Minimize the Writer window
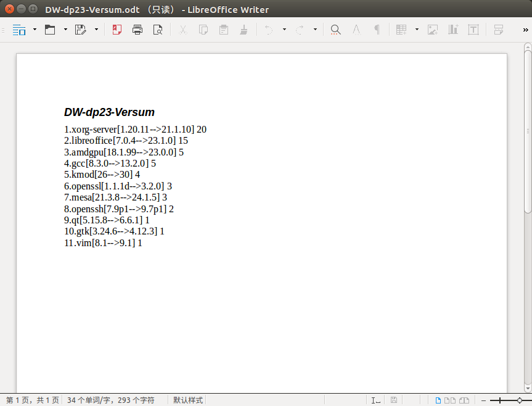 [21, 9]
